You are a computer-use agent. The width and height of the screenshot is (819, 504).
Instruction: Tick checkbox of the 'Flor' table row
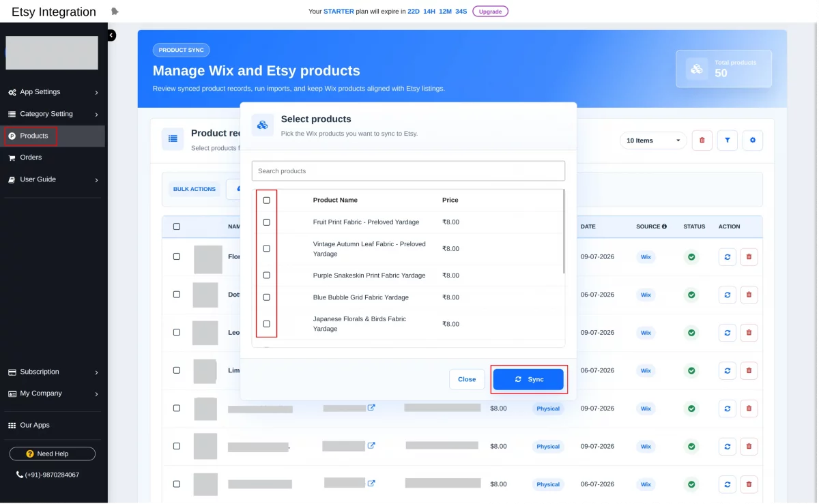coord(177,256)
